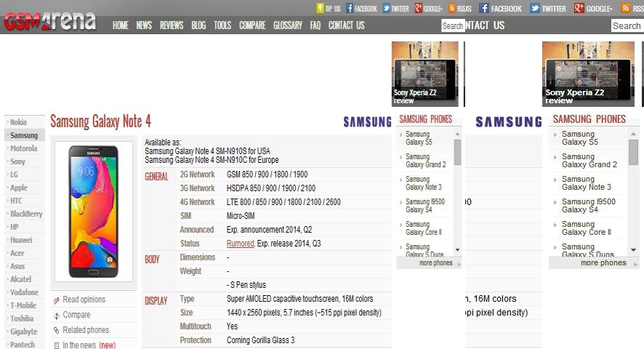Click the smaller list's scroll-down arrow
The height and width of the screenshot is (349, 644).
tap(457, 250)
